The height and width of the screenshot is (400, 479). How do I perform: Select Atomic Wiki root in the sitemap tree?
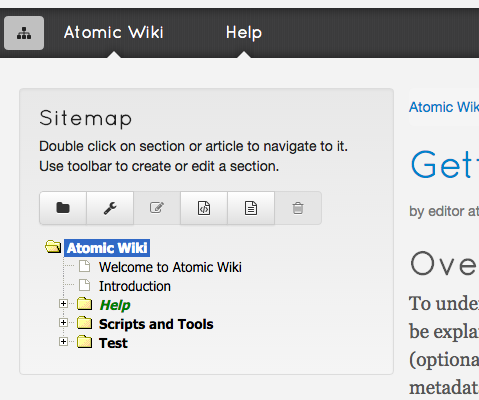click(x=107, y=248)
